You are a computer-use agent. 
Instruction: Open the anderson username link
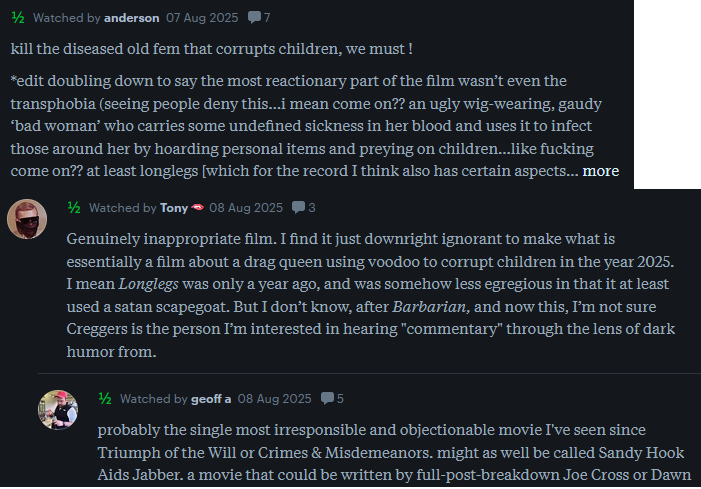click(x=131, y=18)
